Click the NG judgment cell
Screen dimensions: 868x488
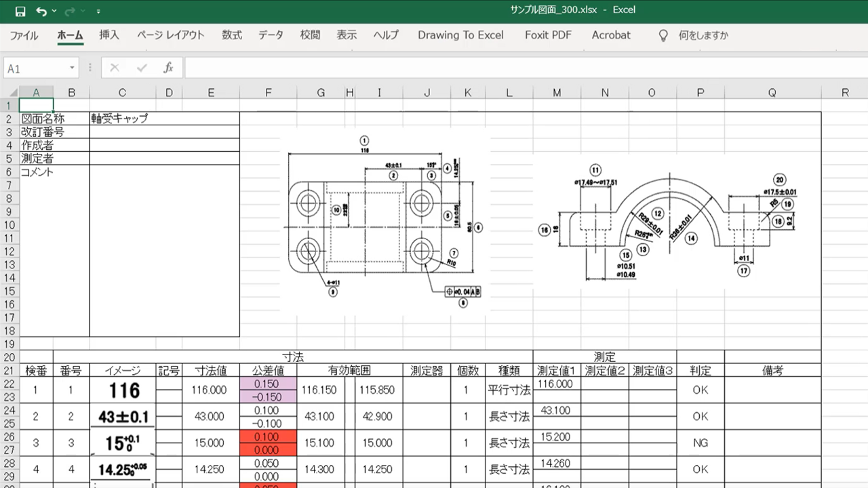[x=701, y=443]
